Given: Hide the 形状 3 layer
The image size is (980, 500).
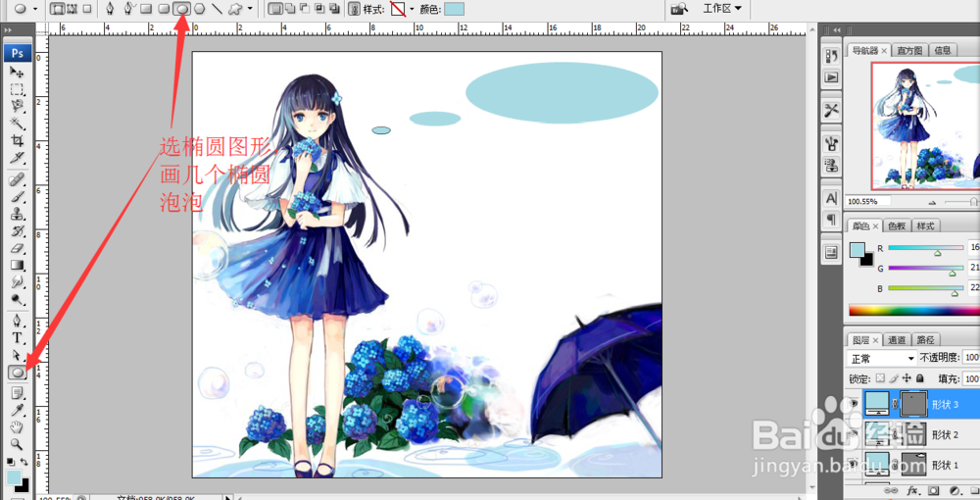Looking at the screenshot, I should pyautogui.click(x=854, y=404).
